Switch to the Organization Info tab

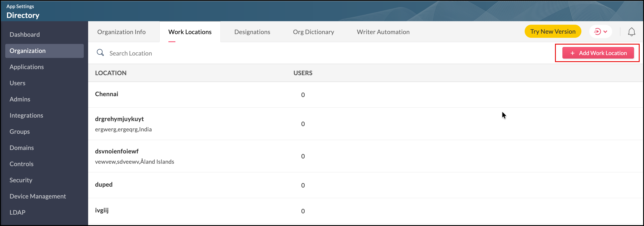pyautogui.click(x=121, y=32)
